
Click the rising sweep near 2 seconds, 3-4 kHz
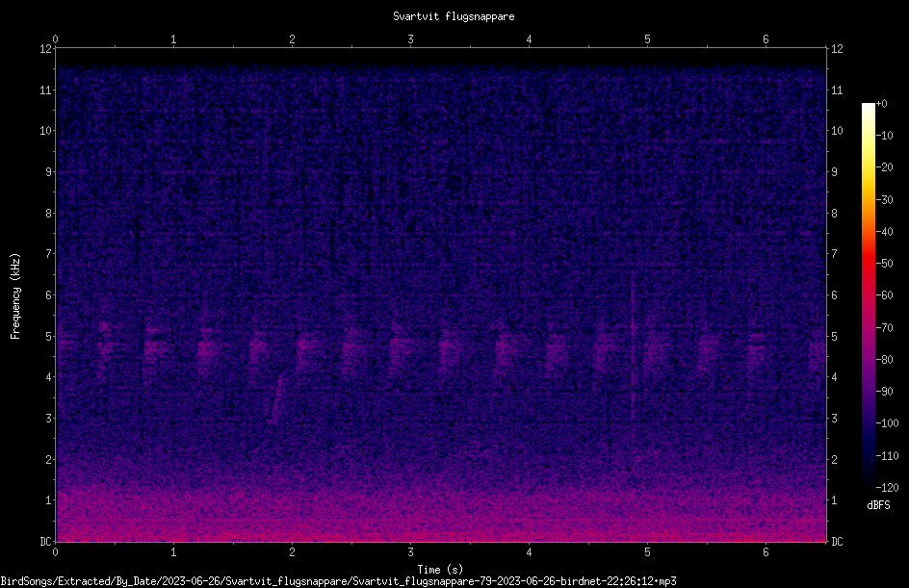[276, 398]
